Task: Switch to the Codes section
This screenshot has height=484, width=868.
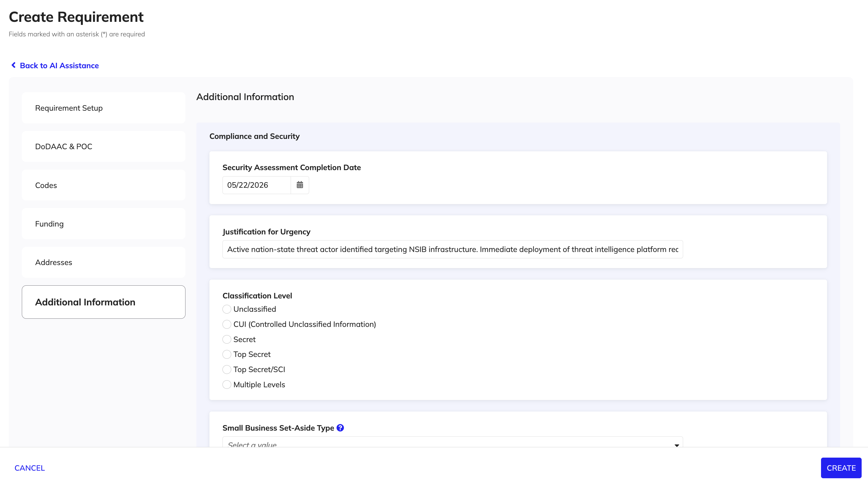Action: [x=103, y=185]
